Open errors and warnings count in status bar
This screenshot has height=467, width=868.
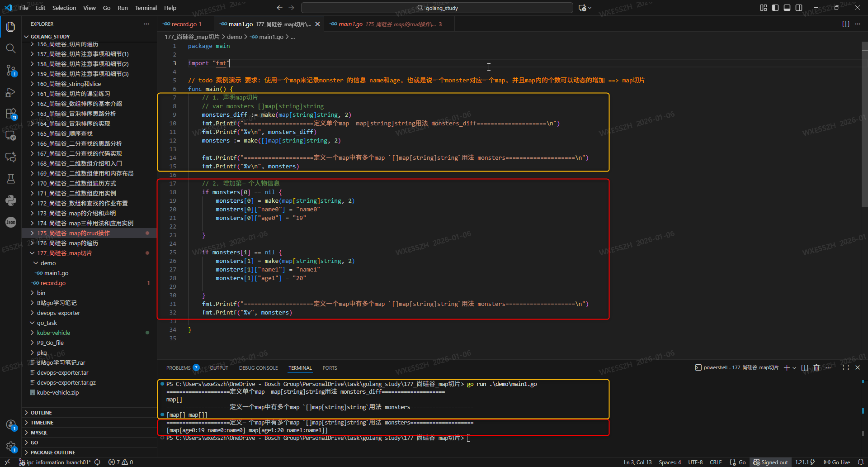[x=121, y=462]
